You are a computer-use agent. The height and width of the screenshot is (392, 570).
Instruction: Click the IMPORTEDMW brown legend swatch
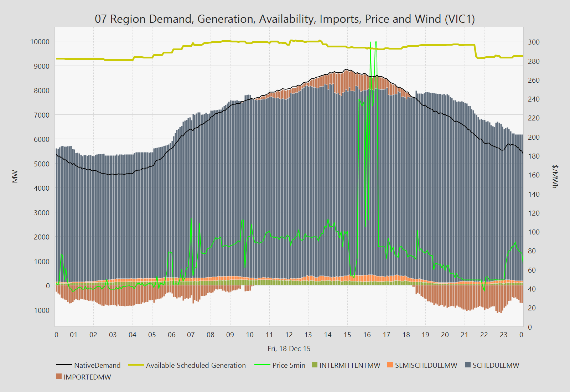pyautogui.click(x=59, y=377)
